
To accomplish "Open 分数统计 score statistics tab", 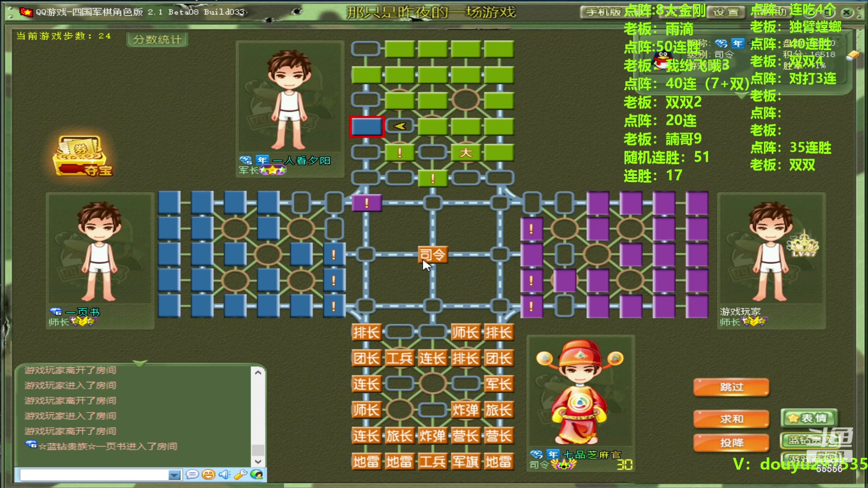I will pyautogui.click(x=157, y=40).
